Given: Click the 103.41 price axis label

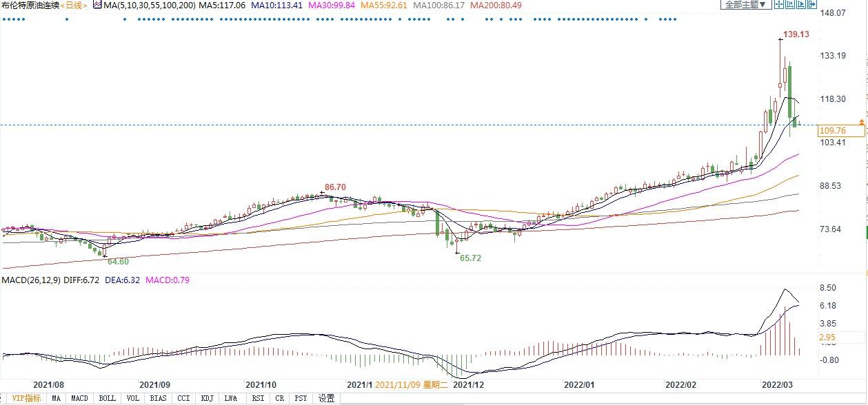Looking at the screenshot, I should coord(832,143).
